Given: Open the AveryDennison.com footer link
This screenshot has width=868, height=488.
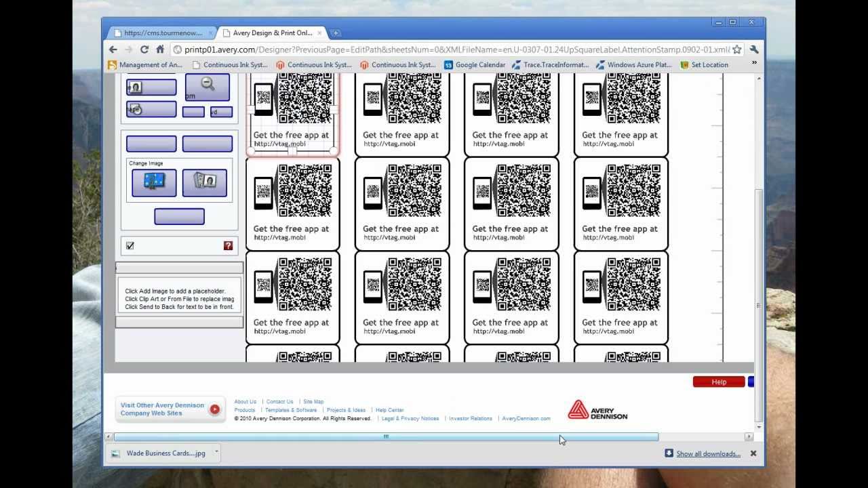Looking at the screenshot, I should click(x=526, y=419).
